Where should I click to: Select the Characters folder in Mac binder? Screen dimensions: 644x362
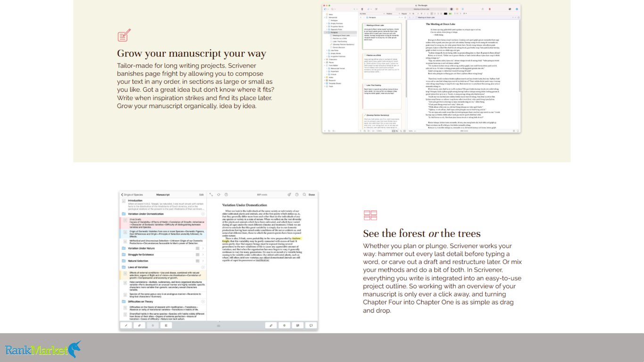pos(333,59)
